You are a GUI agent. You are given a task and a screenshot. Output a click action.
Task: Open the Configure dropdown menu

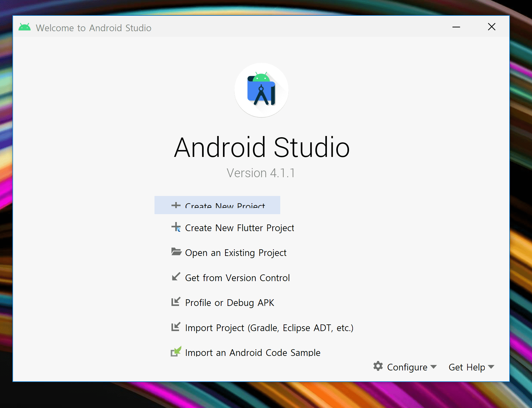point(405,367)
